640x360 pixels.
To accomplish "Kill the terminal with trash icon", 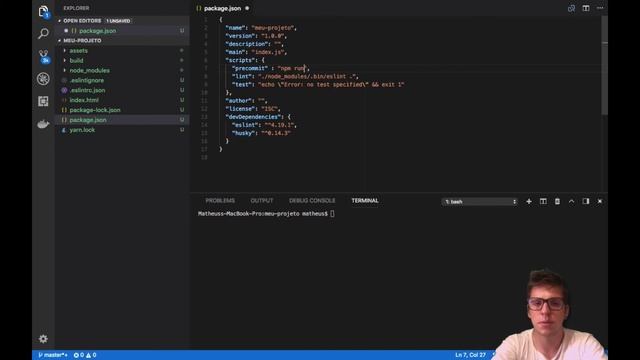I will (557, 201).
